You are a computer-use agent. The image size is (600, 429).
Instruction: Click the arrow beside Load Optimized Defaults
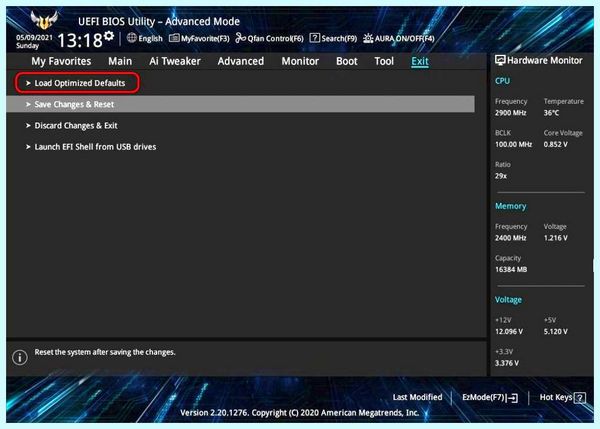pyautogui.click(x=28, y=83)
